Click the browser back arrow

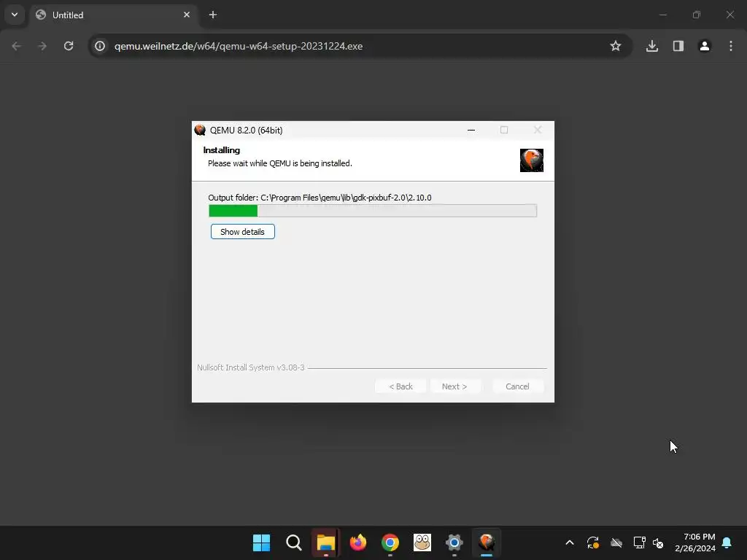(16, 46)
